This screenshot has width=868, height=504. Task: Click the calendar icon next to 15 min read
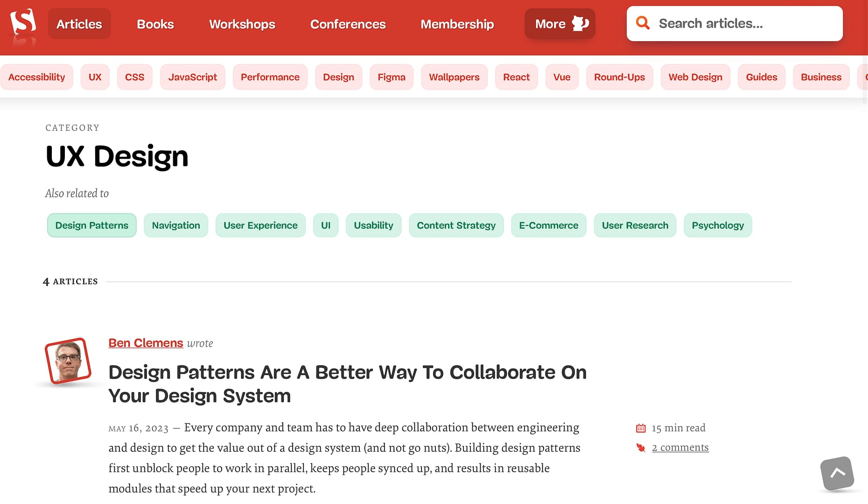[x=641, y=427]
